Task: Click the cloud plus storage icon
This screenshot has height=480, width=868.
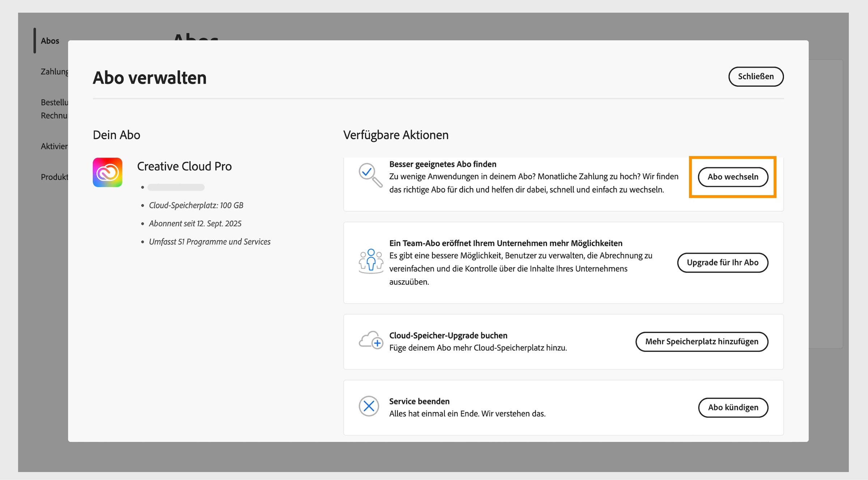Action: tap(371, 340)
